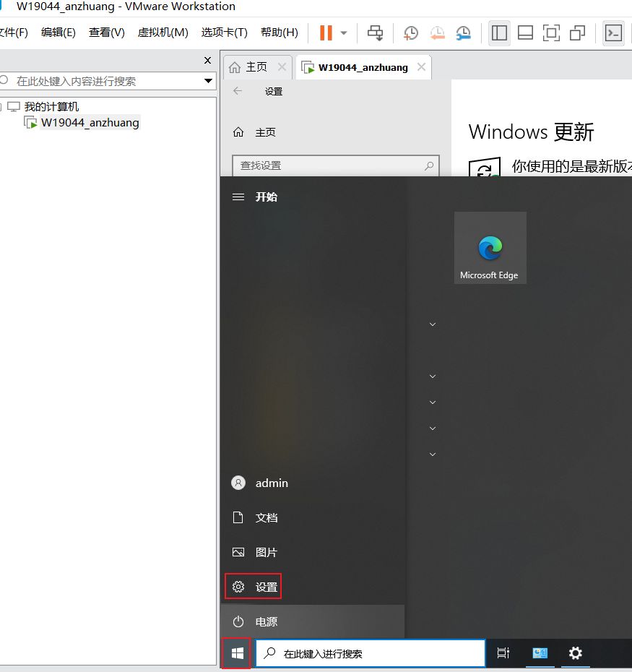
Task: Toggle the thumbnail bar view icon
Action: click(x=525, y=33)
